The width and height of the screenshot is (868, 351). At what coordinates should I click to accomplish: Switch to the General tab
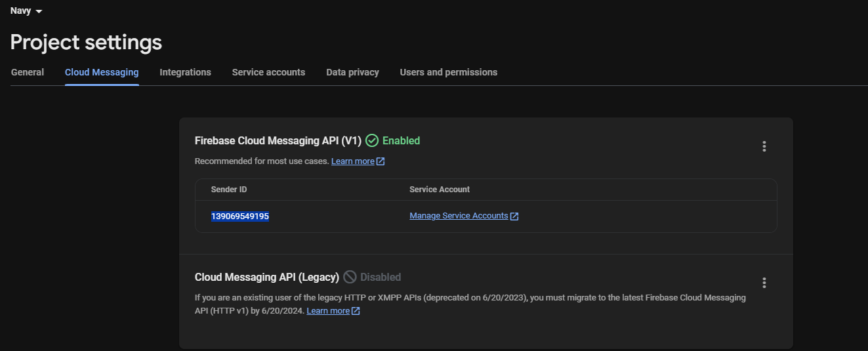click(28, 72)
